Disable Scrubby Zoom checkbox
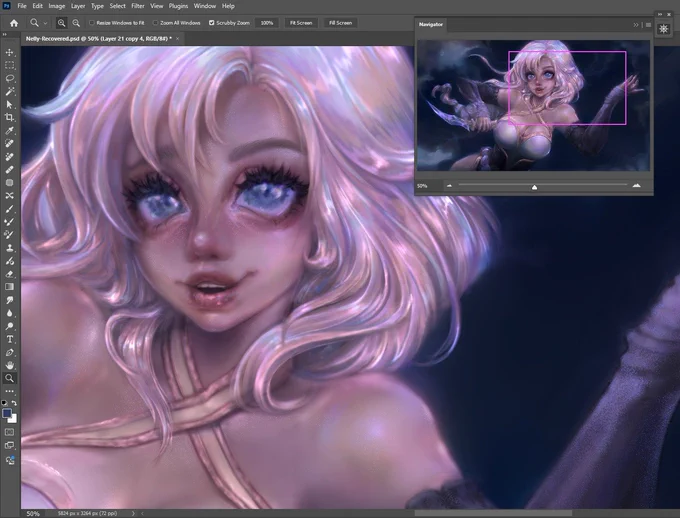 point(212,23)
